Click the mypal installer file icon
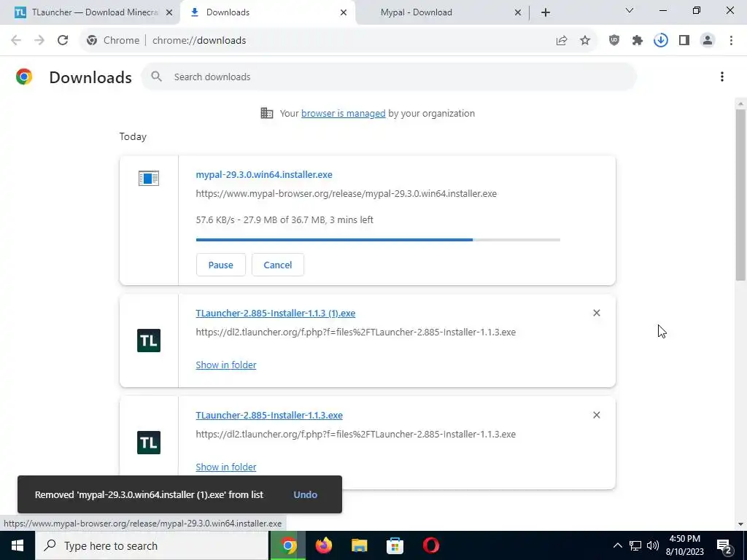747x560 pixels. (x=149, y=178)
